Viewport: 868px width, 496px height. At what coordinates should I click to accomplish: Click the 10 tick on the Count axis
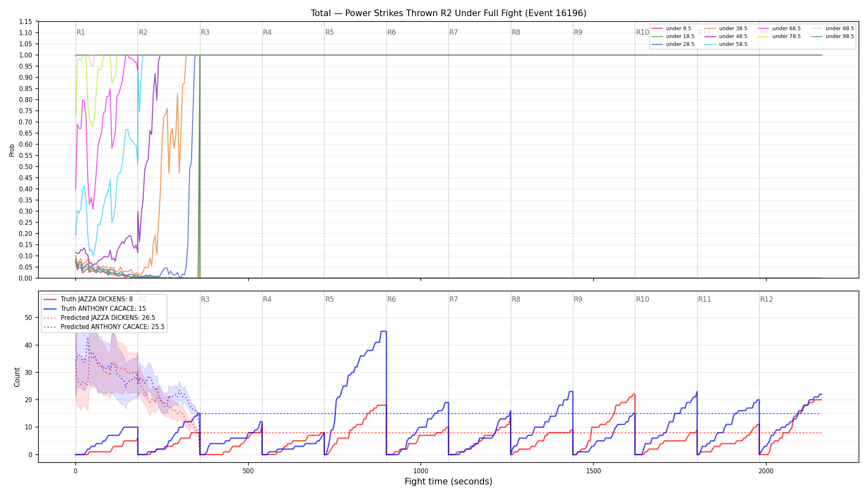coord(29,427)
